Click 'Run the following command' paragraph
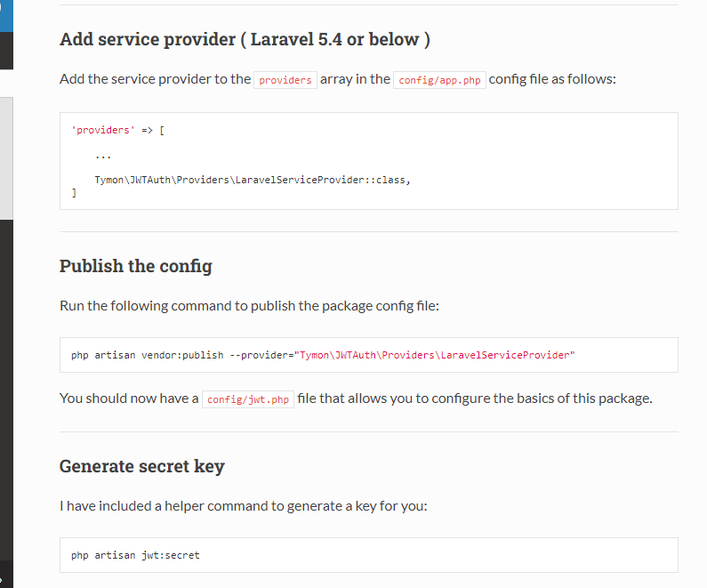 click(x=249, y=306)
